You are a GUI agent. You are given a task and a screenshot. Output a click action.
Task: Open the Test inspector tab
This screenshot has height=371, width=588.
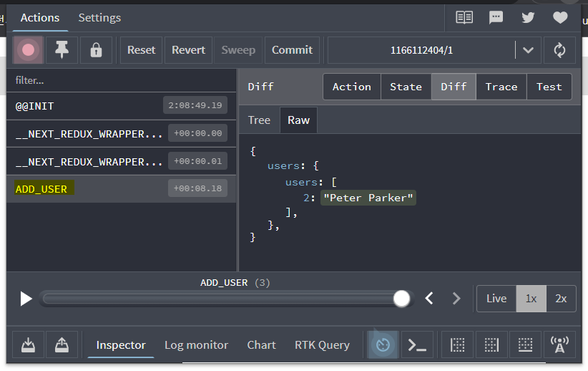coord(549,87)
